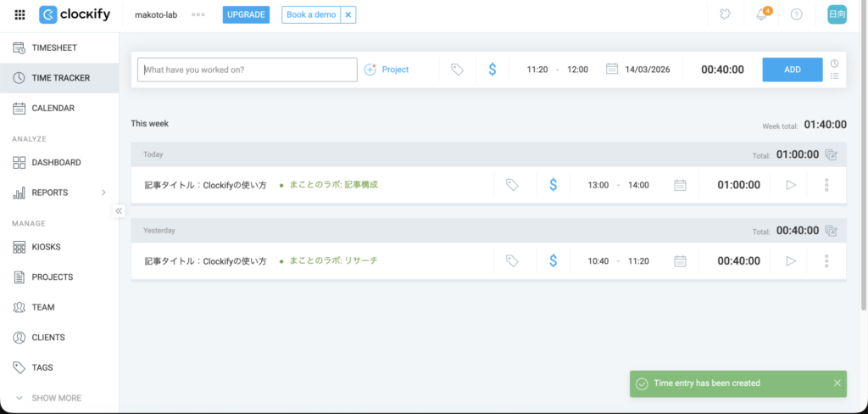
Task: Click the tag icon in new entry bar
Action: (457, 70)
